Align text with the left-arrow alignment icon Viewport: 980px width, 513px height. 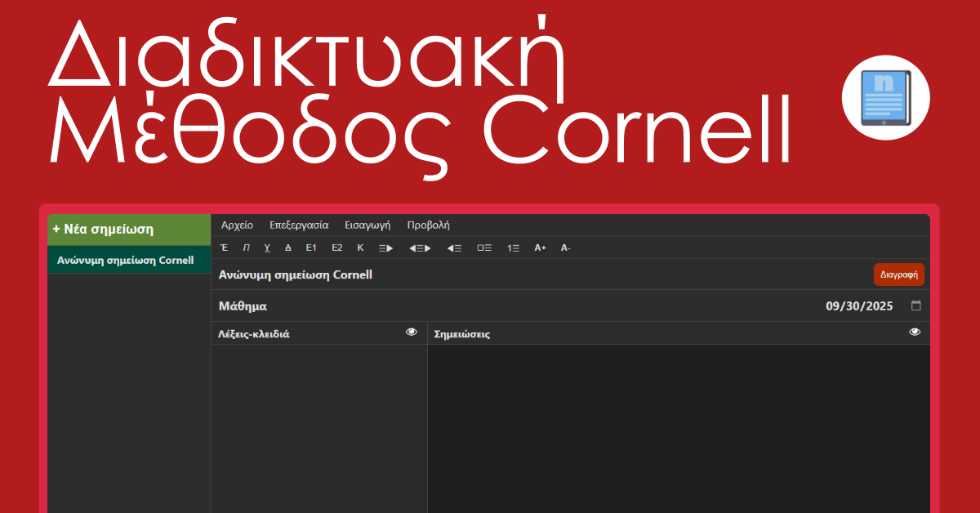coord(454,248)
